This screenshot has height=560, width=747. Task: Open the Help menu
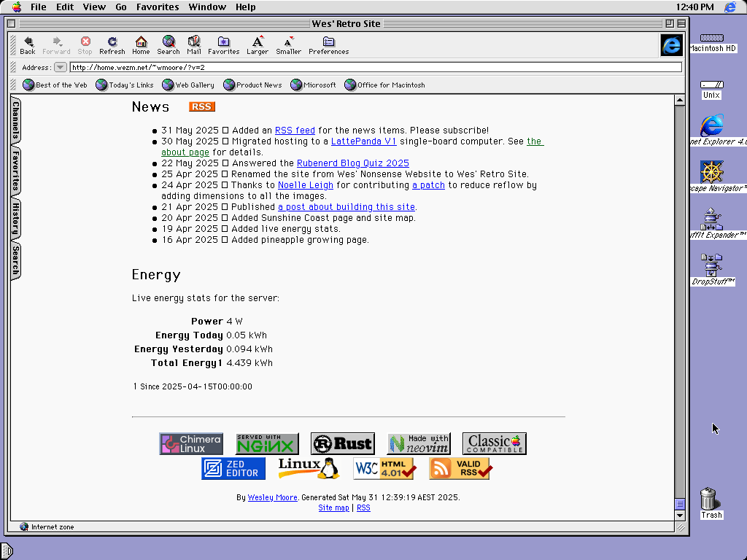point(245,7)
